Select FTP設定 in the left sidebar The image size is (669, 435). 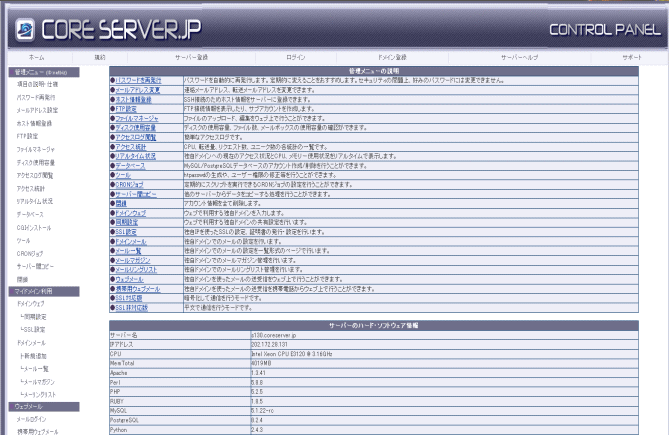[x=28, y=135]
